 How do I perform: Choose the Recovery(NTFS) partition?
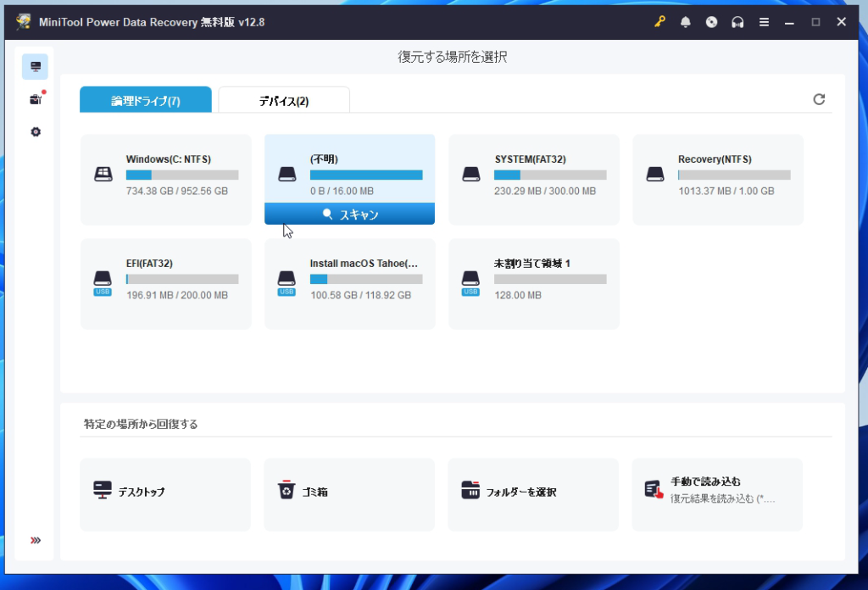[x=718, y=179]
